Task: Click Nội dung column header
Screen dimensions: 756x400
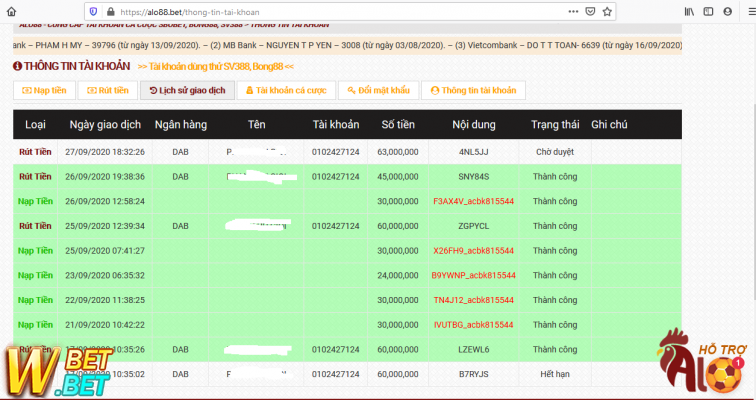Action: point(473,124)
